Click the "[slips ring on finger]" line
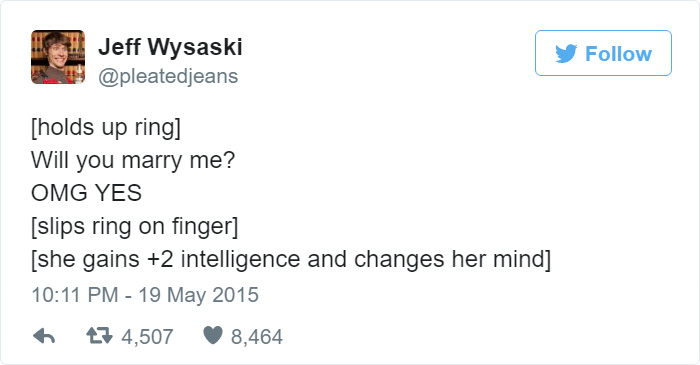This screenshot has width=700, height=365. tap(134, 226)
